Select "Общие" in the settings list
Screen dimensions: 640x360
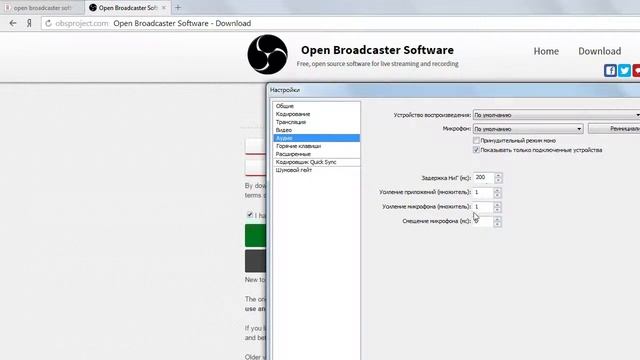pyautogui.click(x=316, y=106)
